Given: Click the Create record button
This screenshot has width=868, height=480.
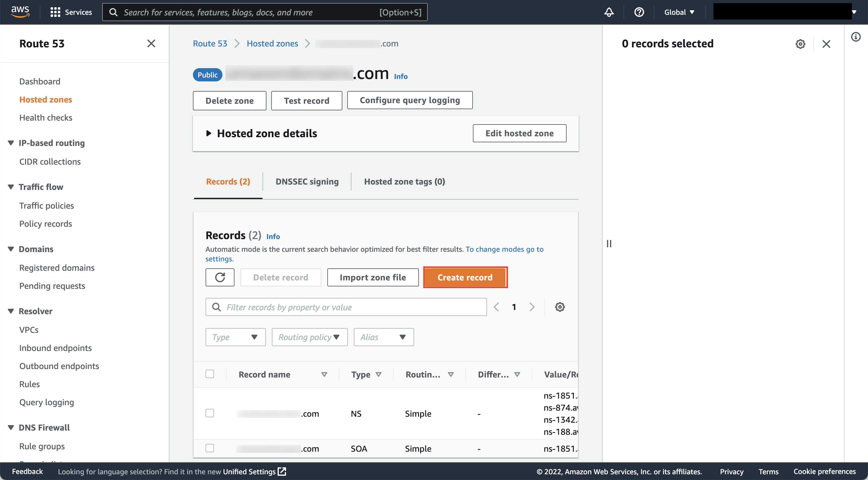Looking at the screenshot, I should [x=465, y=277].
